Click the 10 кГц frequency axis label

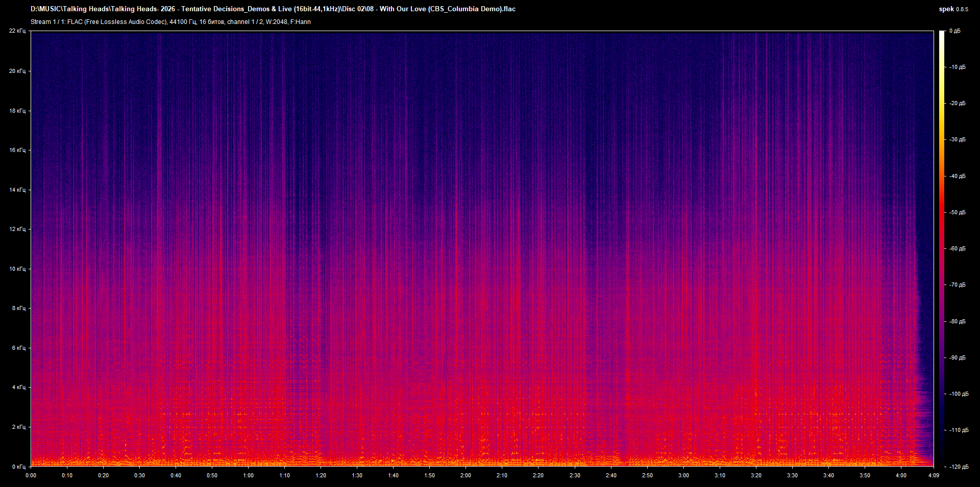tap(17, 269)
